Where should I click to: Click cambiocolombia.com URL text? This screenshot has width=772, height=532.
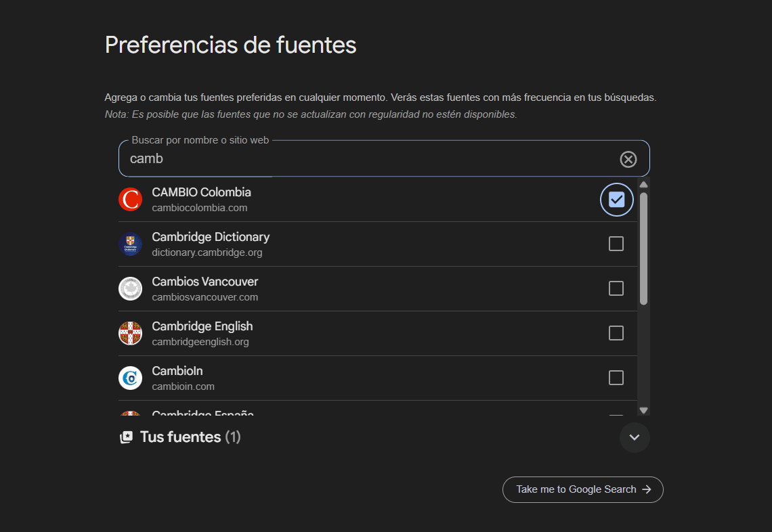click(199, 208)
